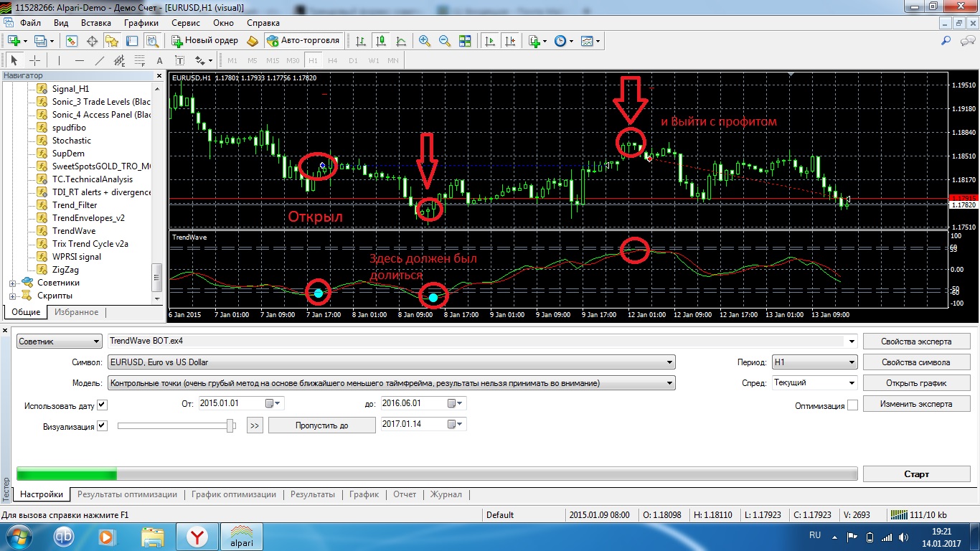The image size is (980, 551).
Task: Open Период H1 dropdown
Action: click(x=814, y=362)
